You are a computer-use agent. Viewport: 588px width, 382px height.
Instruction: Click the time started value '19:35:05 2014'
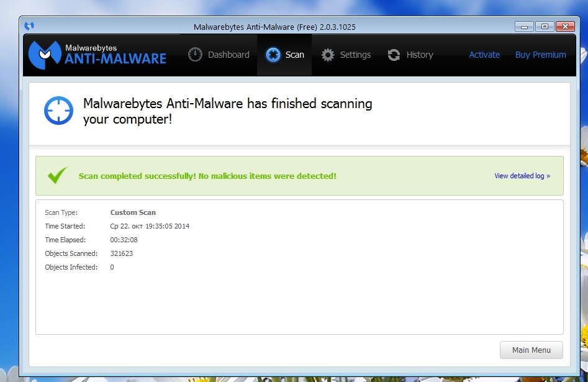tap(167, 226)
